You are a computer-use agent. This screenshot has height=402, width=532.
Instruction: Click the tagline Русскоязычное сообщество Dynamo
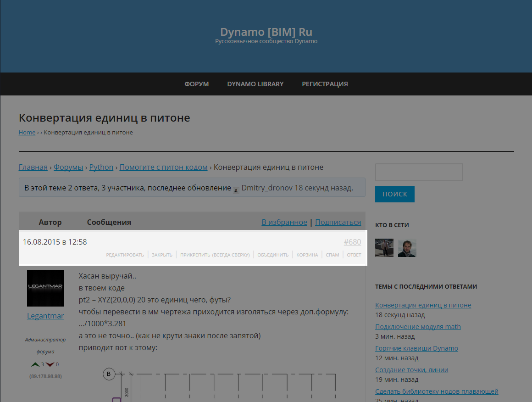point(266,41)
